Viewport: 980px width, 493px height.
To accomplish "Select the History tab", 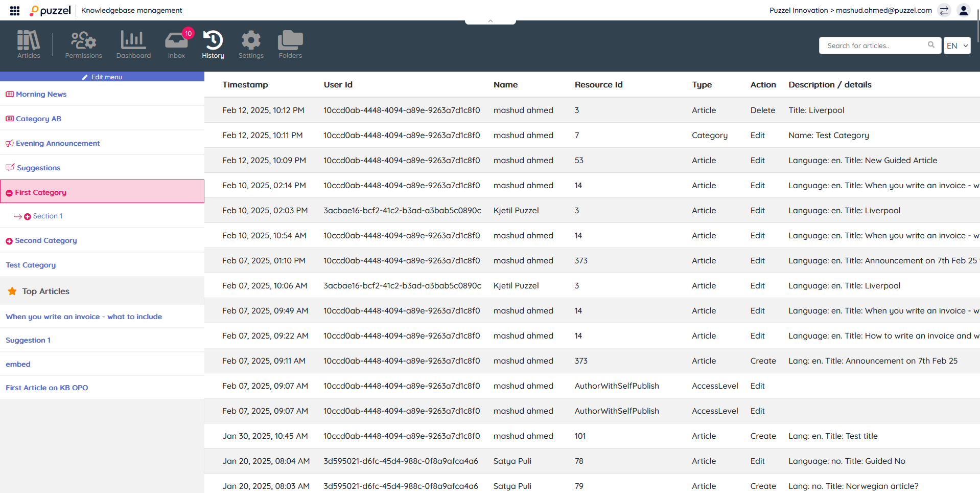I will (213, 44).
